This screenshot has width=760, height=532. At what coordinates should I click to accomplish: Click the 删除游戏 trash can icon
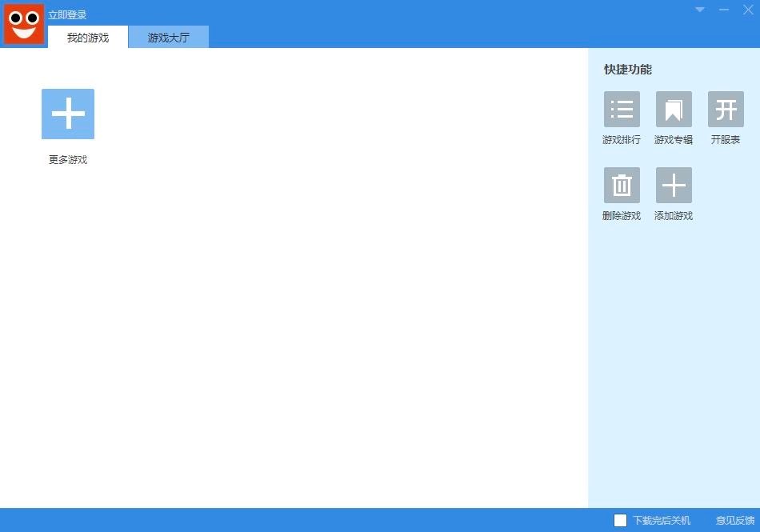point(622,185)
